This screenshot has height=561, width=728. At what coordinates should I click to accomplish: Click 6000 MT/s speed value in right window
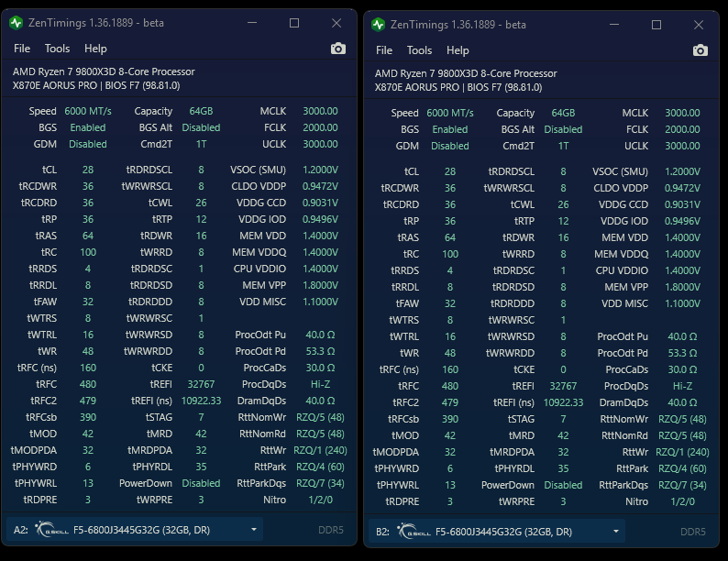click(450, 113)
